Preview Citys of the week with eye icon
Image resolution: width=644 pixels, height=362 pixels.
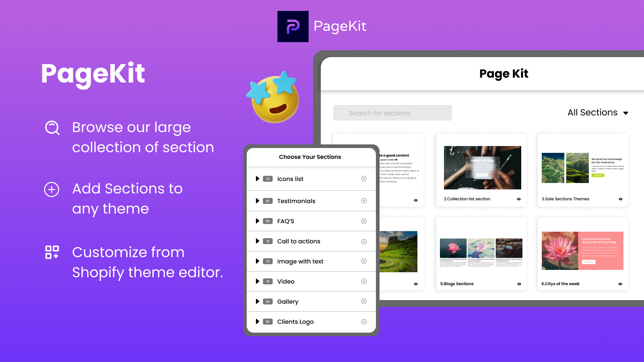(620, 284)
